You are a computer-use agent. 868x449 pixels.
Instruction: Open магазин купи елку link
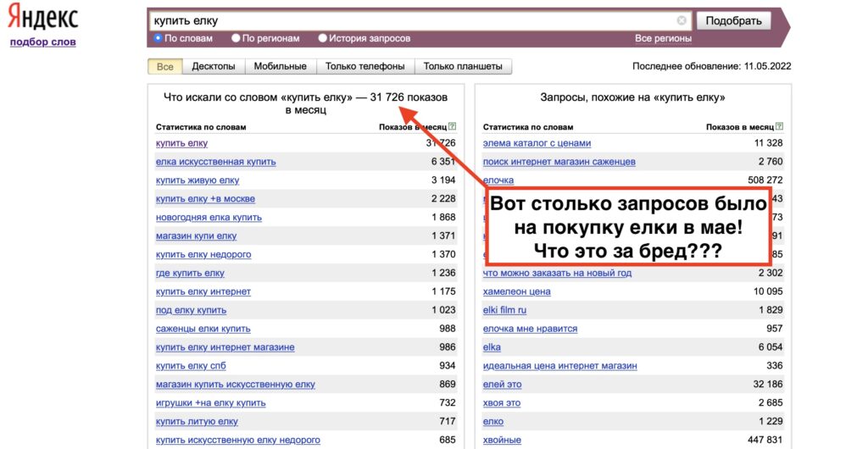click(197, 236)
